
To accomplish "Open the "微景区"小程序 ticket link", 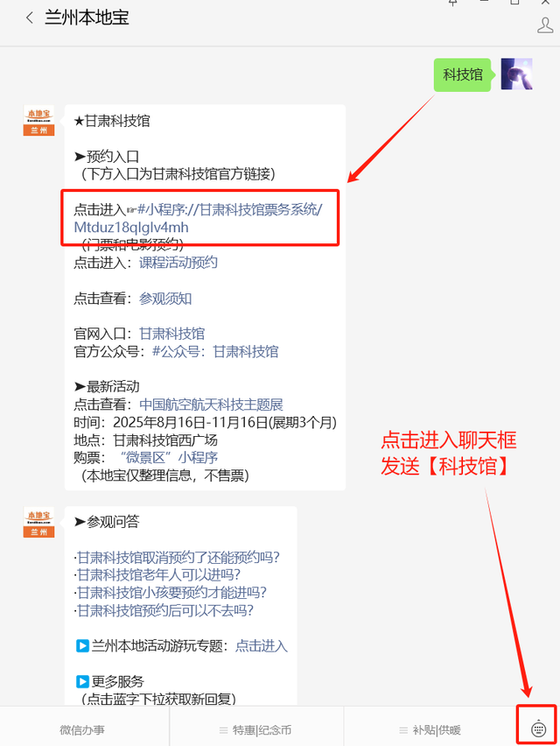I will click(x=169, y=458).
